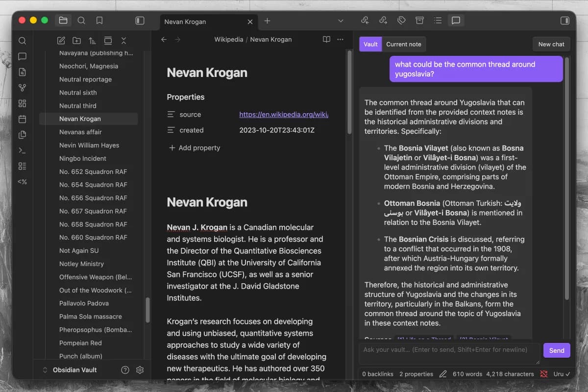Click the Wikipedia breadcrumb folder

[229, 40]
